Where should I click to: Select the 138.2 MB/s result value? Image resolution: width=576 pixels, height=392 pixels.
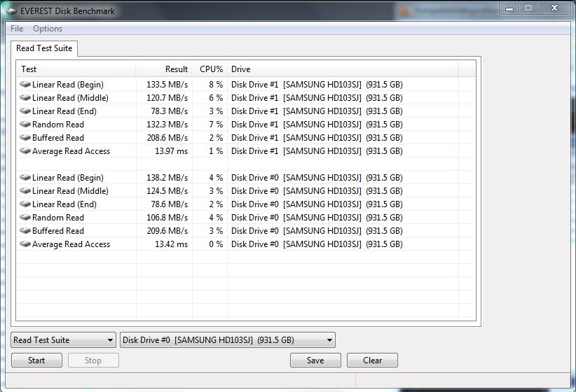pyautogui.click(x=167, y=178)
